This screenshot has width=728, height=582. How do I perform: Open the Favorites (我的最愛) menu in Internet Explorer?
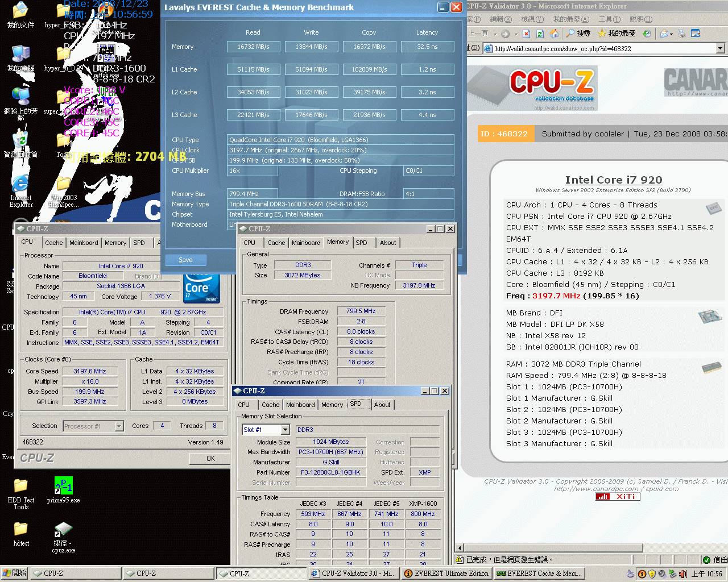(571, 19)
